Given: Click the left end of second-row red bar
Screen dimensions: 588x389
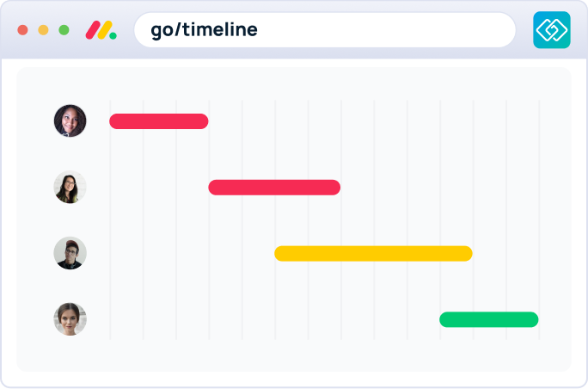Looking at the screenshot, I should click(x=215, y=188).
